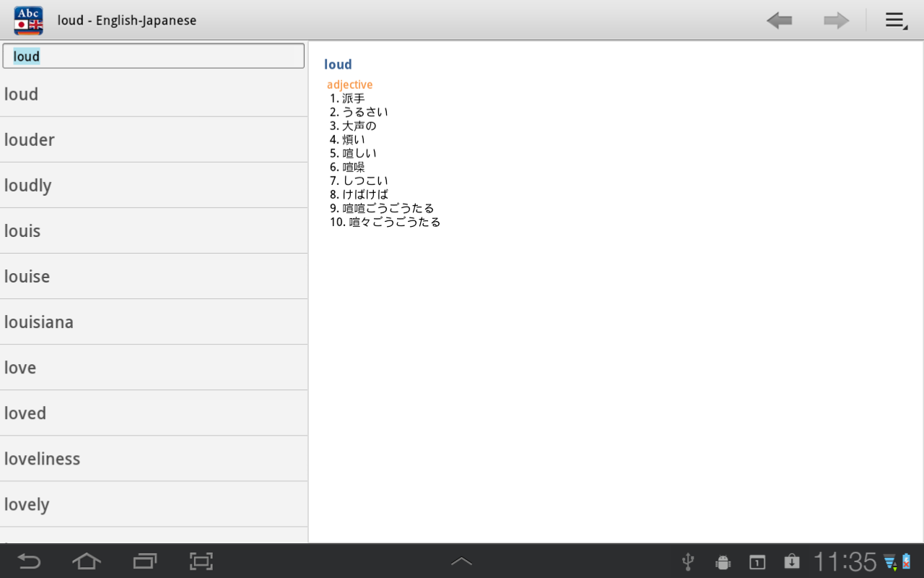Go back with the left arrow icon
This screenshot has height=578, width=924.
pyautogui.click(x=780, y=20)
